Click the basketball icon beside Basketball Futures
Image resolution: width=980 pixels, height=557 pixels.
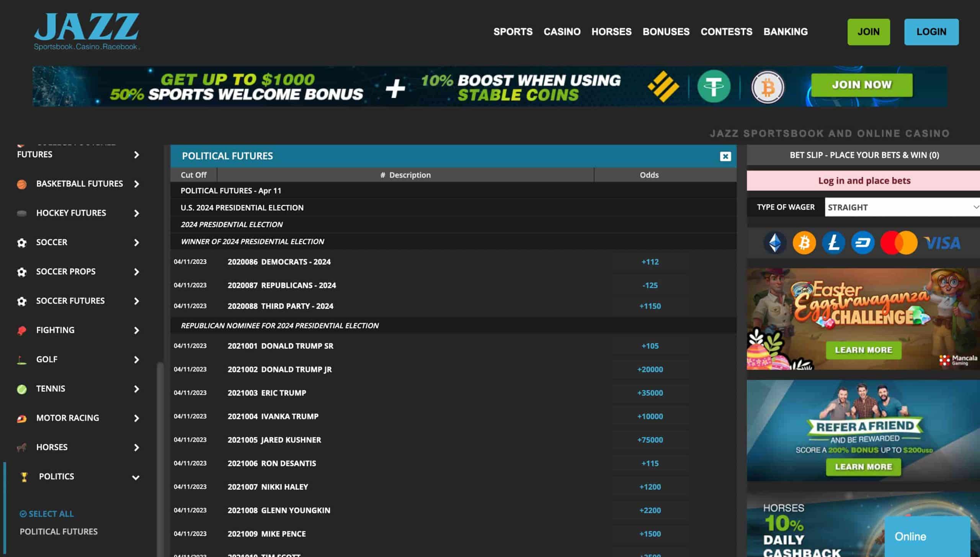(x=22, y=184)
